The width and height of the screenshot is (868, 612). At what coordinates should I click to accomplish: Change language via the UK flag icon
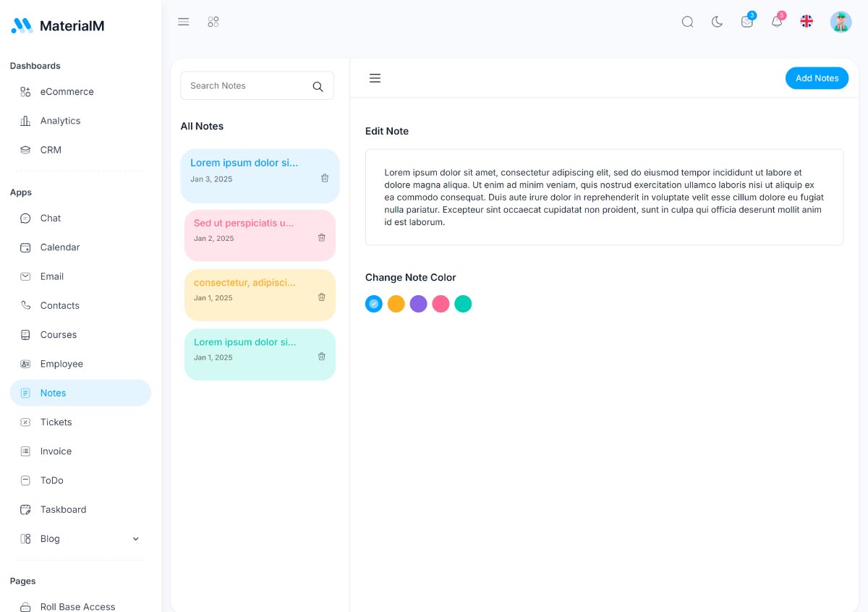807,21
